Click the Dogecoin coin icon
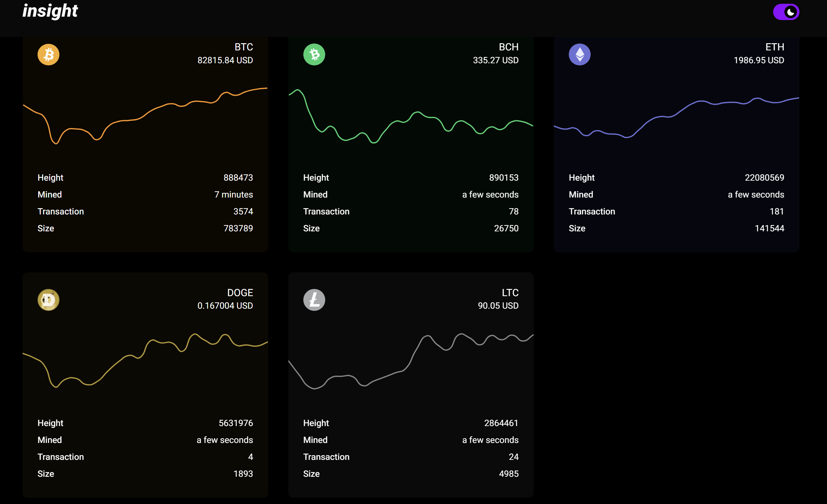827x504 pixels. click(x=48, y=300)
